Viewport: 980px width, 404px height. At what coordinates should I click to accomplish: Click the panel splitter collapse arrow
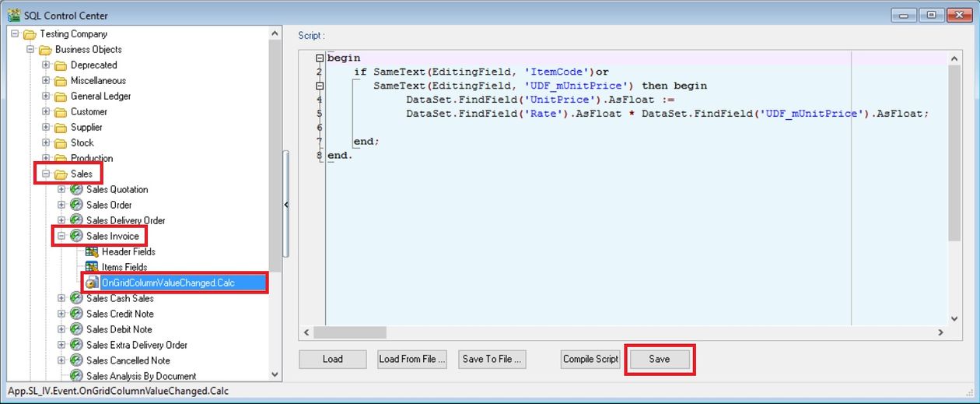285,205
